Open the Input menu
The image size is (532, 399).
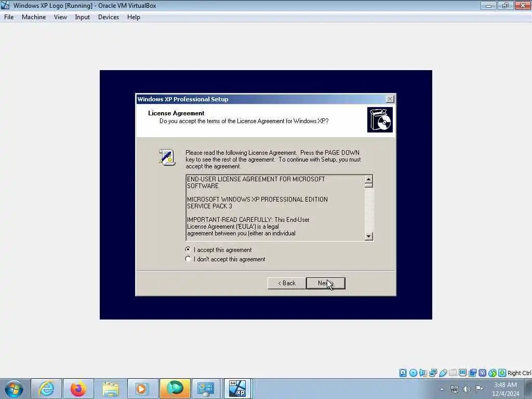[x=83, y=17]
